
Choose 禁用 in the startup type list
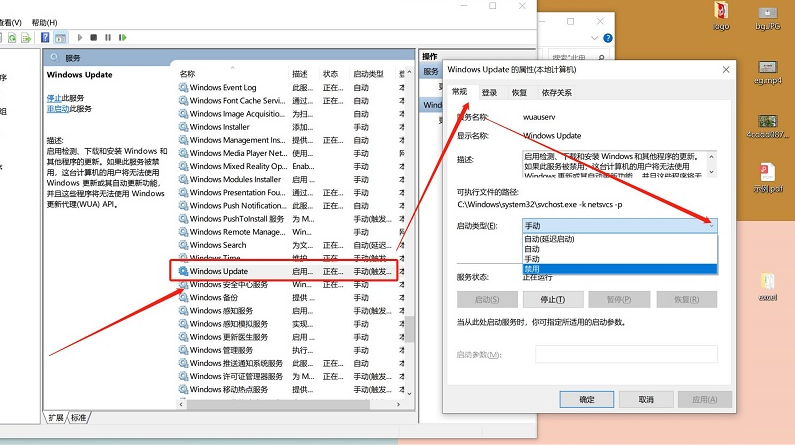[x=532, y=269]
